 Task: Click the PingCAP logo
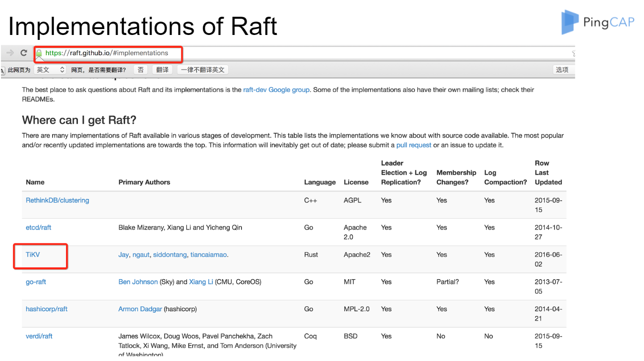click(597, 22)
